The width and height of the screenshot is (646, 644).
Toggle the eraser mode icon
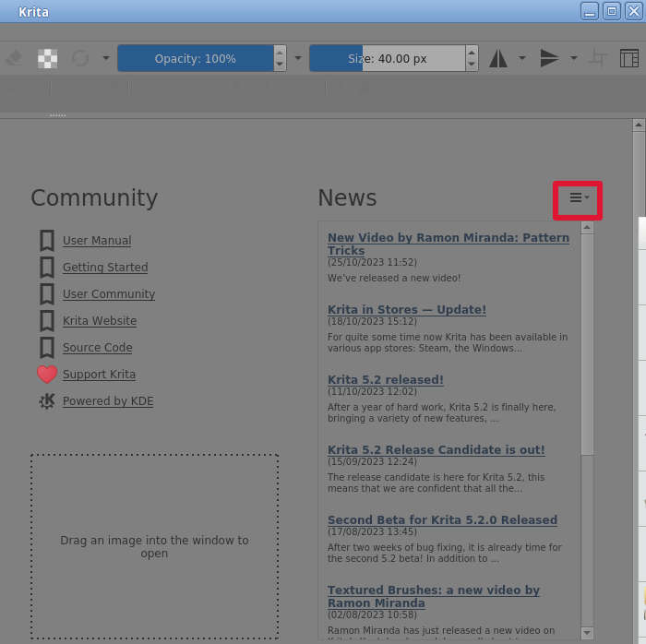point(14,58)
